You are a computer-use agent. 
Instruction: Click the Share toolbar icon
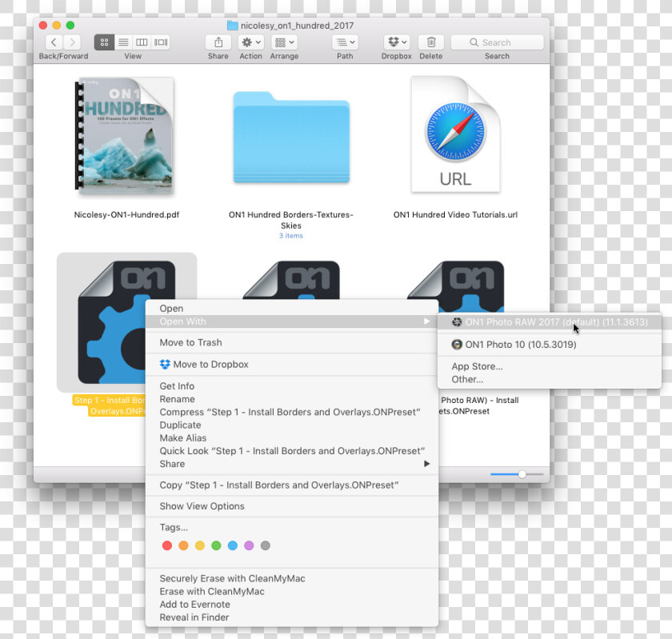tap(218, 42)
